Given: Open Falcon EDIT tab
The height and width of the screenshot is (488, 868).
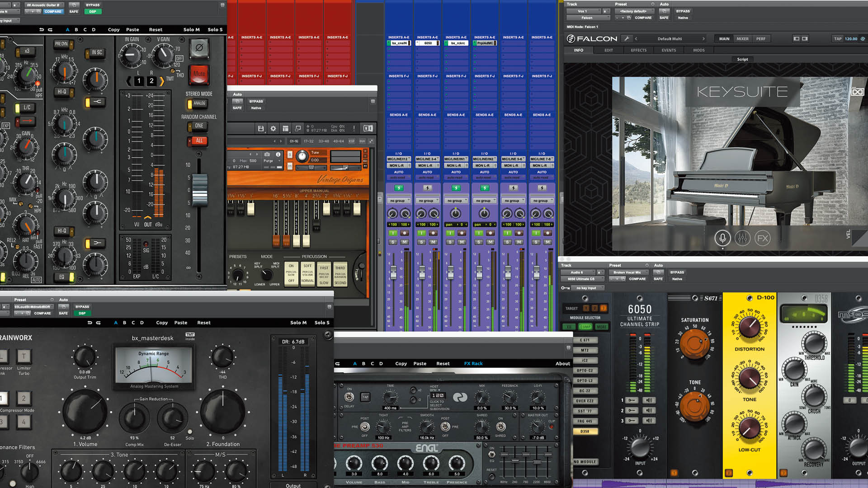Looking at the screenshot, I should pos(609,50).
